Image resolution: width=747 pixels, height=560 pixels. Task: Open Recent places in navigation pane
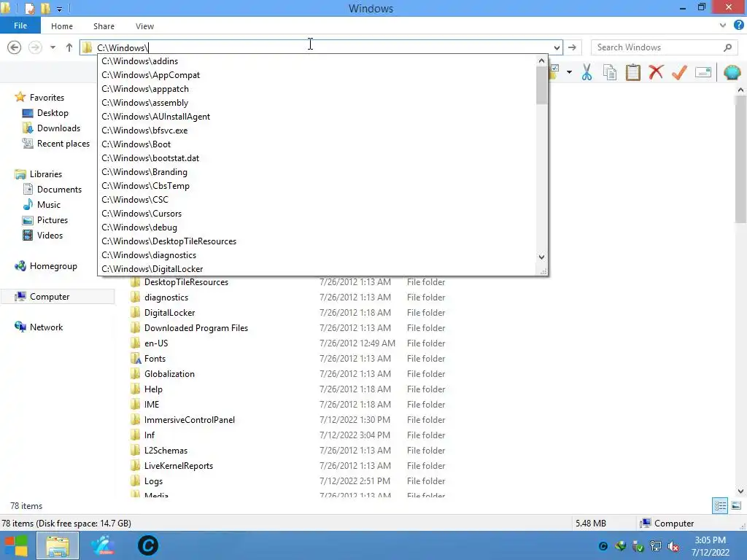(x=63, y=144)
